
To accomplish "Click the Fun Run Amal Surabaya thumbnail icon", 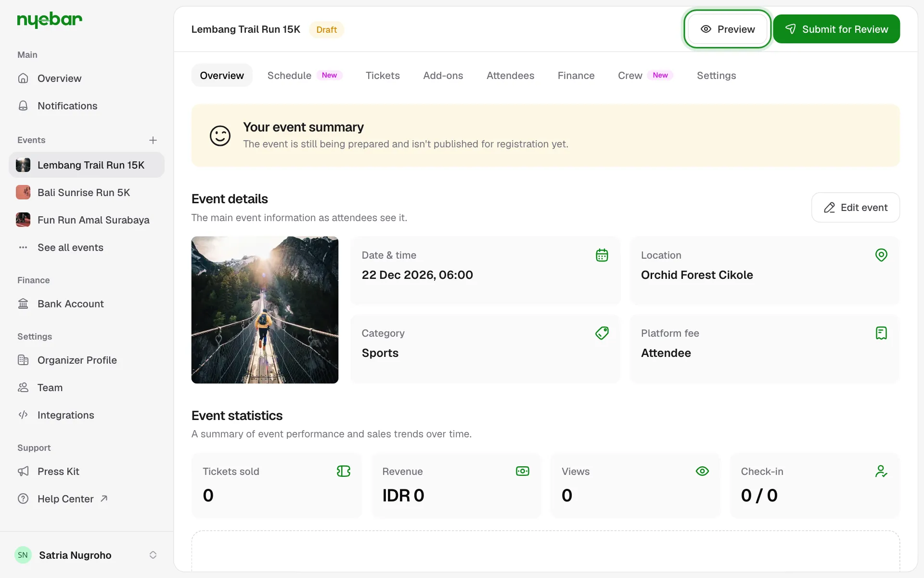I will pyautogui.click(x=23, y=220).
